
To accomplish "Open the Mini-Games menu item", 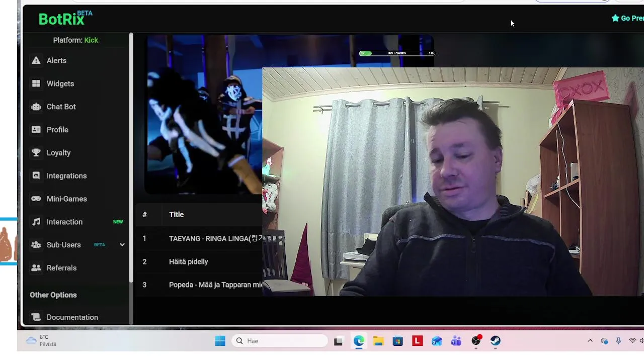I will coord(77,199).
